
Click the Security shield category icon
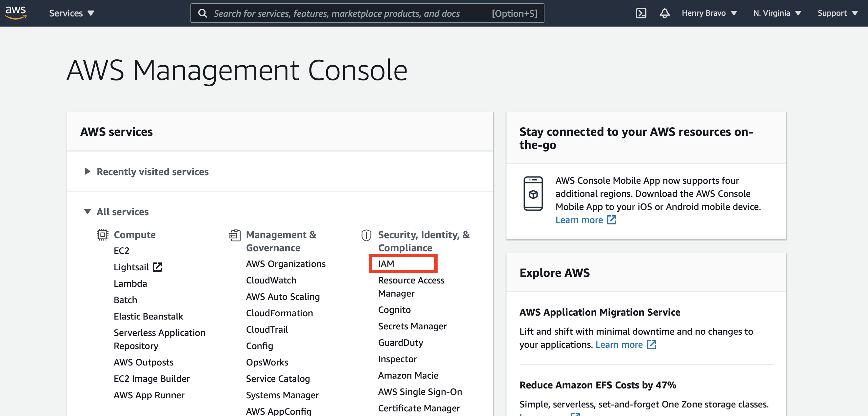coord(366,235)
